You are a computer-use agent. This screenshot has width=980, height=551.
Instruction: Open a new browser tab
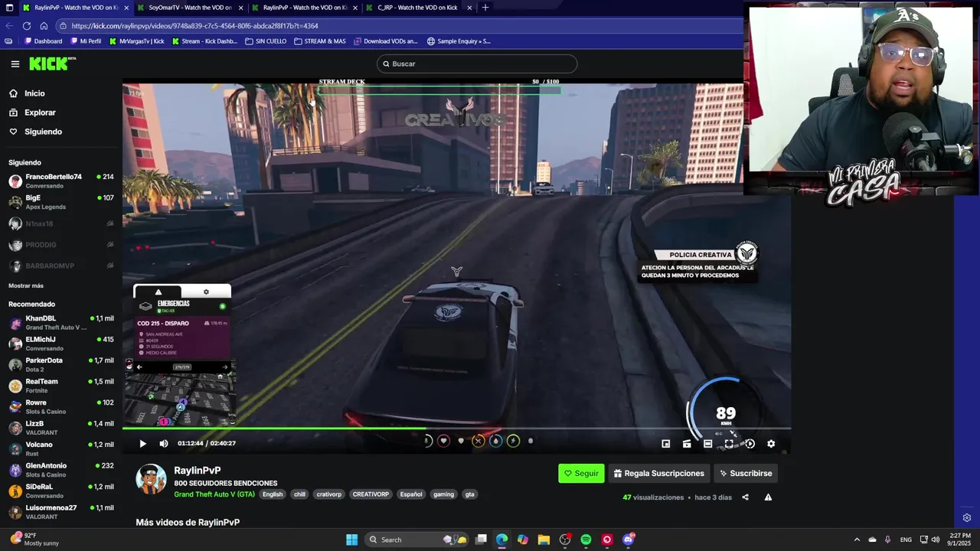(x=485, y=8)
